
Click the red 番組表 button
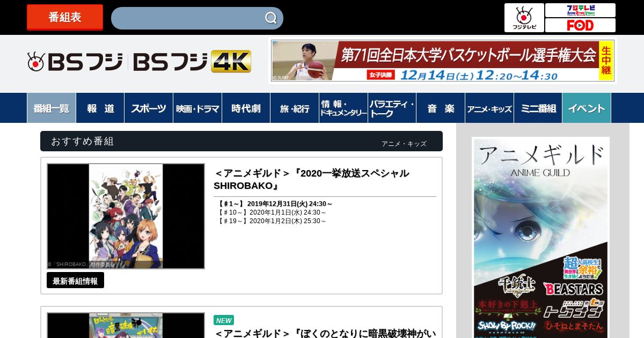[65, 18]
